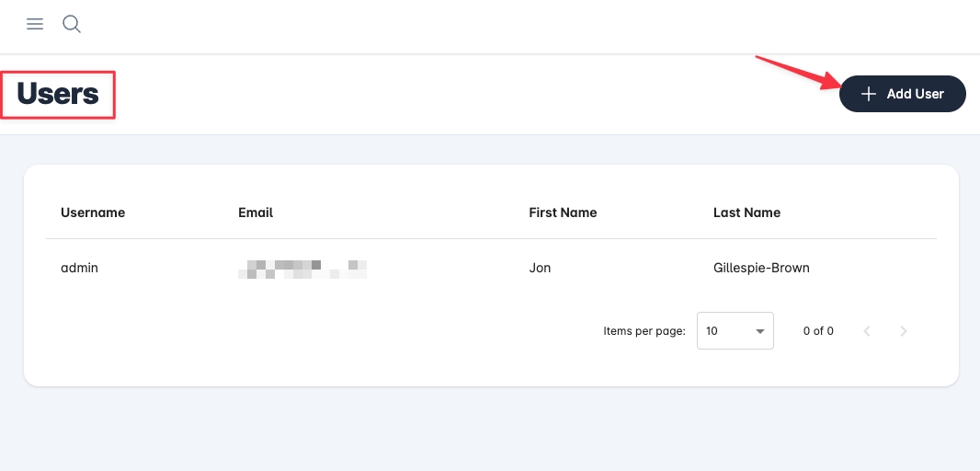Click the plus icon in Add User
The height and width of the screenshot is (471, 980).
click(868, 94)
